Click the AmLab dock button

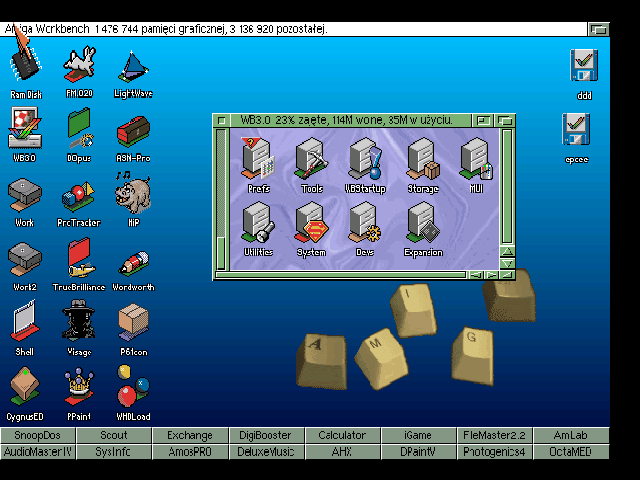click(x=571, y=435)
